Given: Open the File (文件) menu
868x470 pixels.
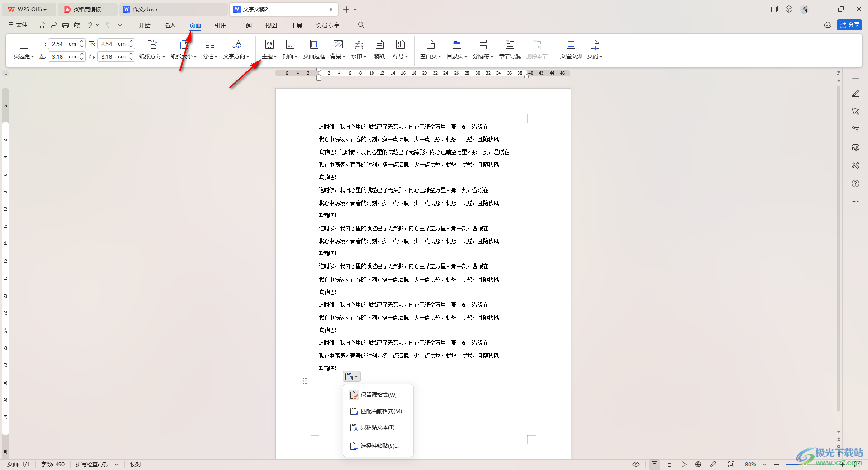Looking at the screenshot, I should [x=18, y=25].
